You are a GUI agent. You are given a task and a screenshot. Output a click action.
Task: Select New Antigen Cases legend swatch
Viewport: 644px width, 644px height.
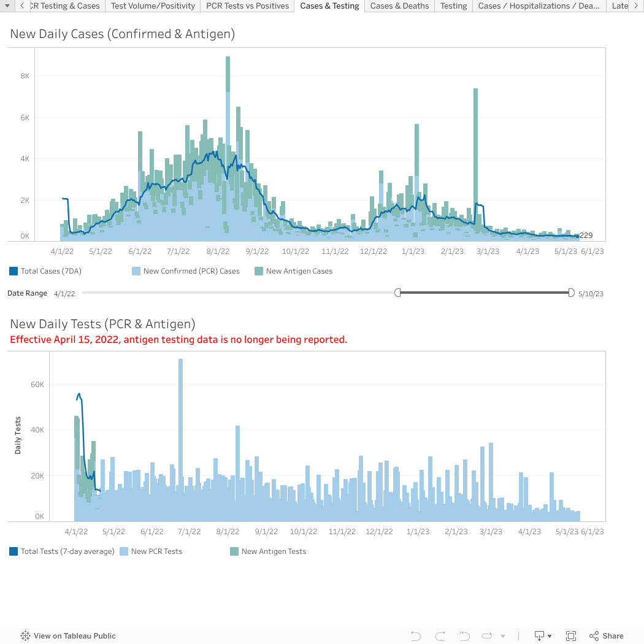pos(259,271)
